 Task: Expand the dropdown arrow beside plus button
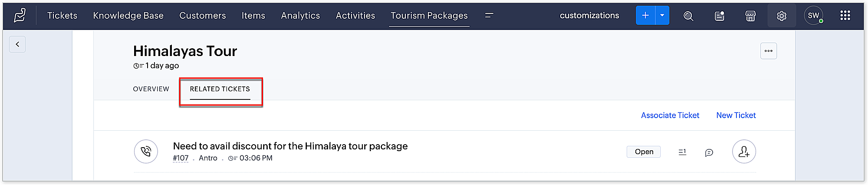[662, 16]
